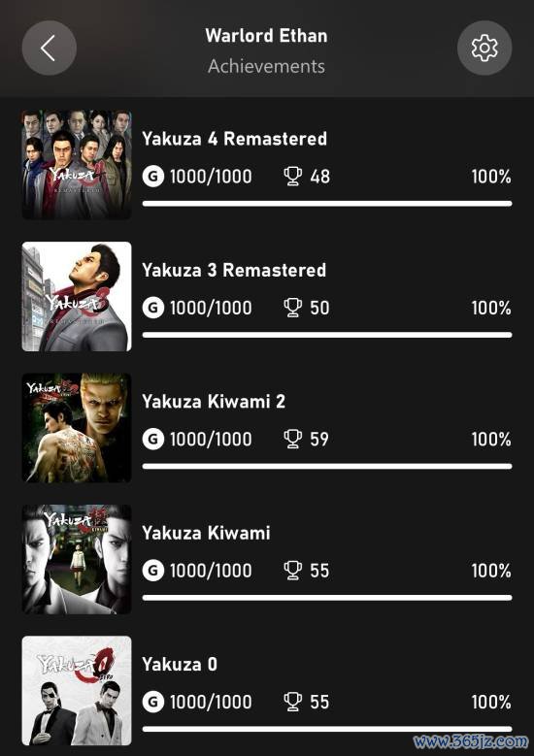Image resolution: width=534 pixels, height=756 pixels.
Task: Click the trophy icon next to 48
Action: point(293,176)
